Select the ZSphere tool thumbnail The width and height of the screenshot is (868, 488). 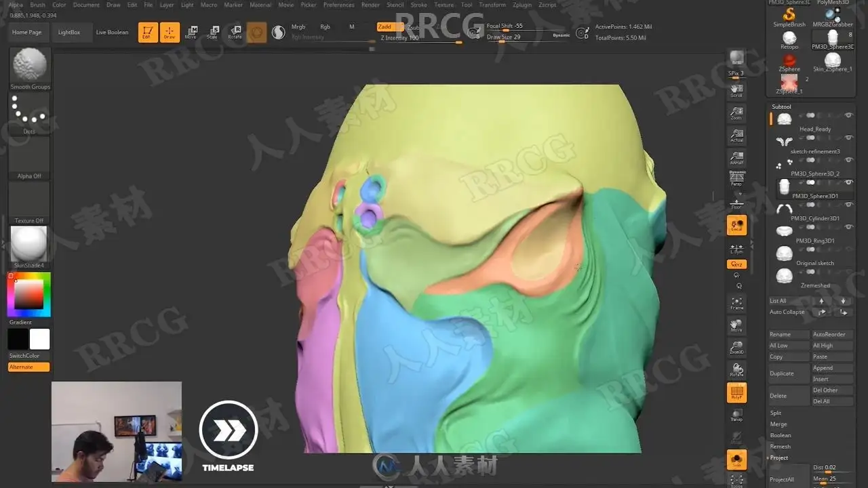[x=789, y=62]
